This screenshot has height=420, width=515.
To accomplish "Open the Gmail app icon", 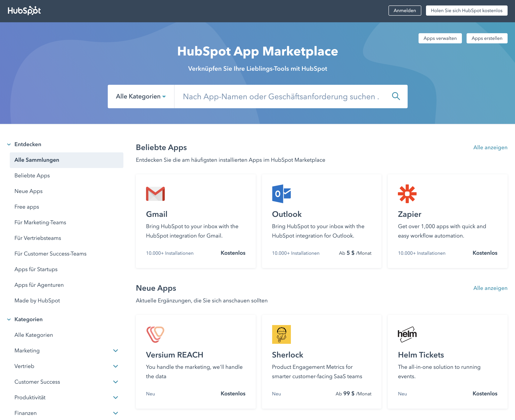I will point(155,194).
